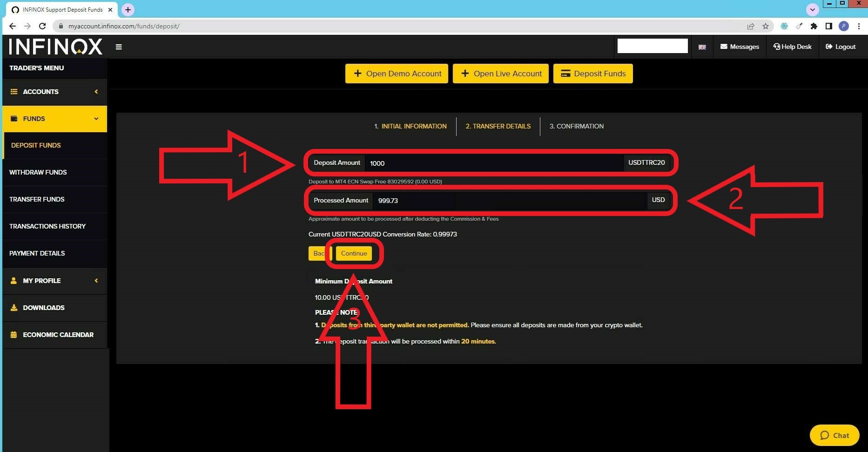This screenshot has width=868, height=452.
Task: Open a new browser tab
Action: point(128,9)
